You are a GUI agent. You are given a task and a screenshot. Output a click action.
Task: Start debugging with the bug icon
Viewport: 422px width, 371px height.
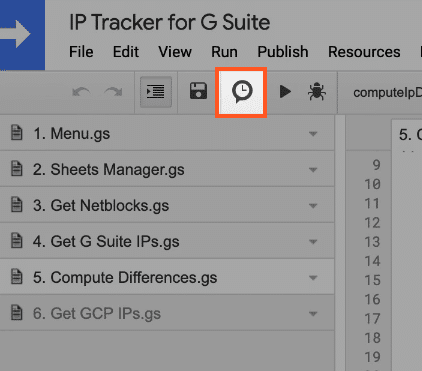tap(317, 92)
